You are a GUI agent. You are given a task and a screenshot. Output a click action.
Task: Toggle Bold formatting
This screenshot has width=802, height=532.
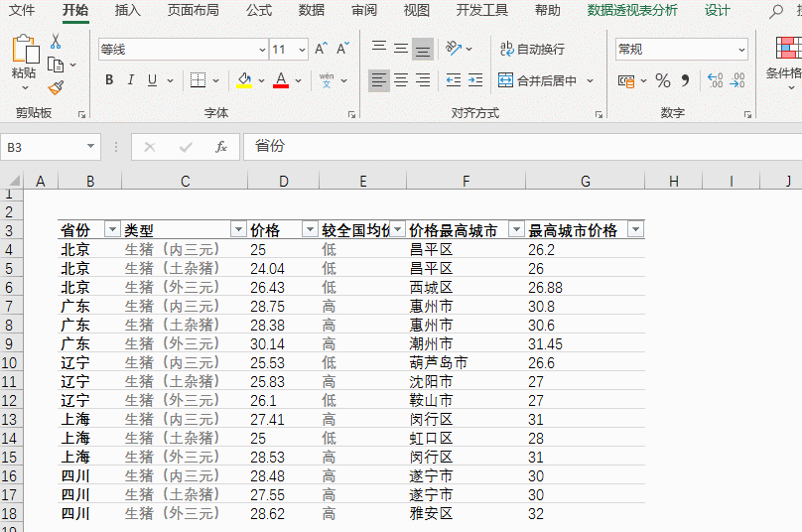point(109,80)
